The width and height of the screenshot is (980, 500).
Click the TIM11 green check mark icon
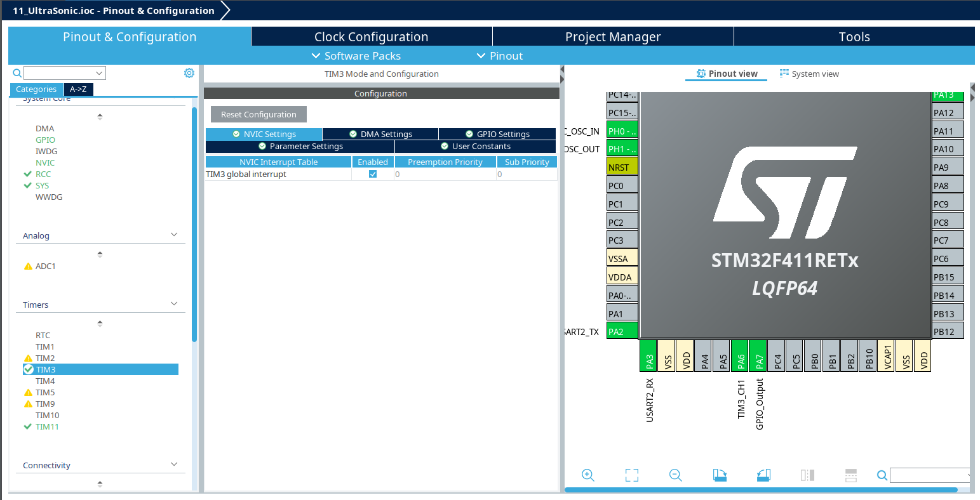click(x=27, y=426)
